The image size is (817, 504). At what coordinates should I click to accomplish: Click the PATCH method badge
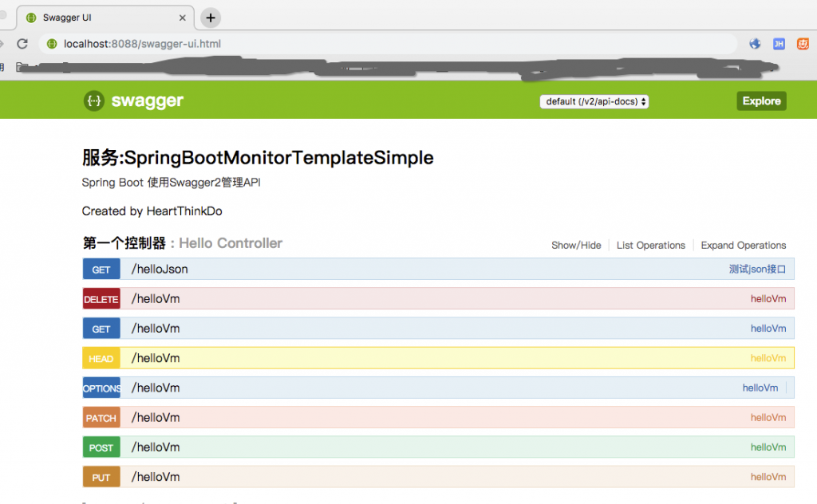click(101, 418)
